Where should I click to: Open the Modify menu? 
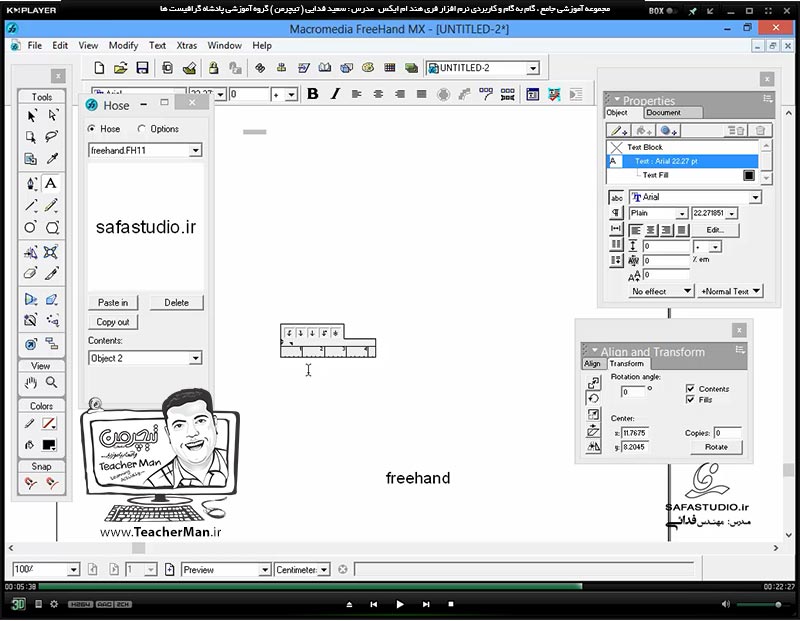coord(123,45)
